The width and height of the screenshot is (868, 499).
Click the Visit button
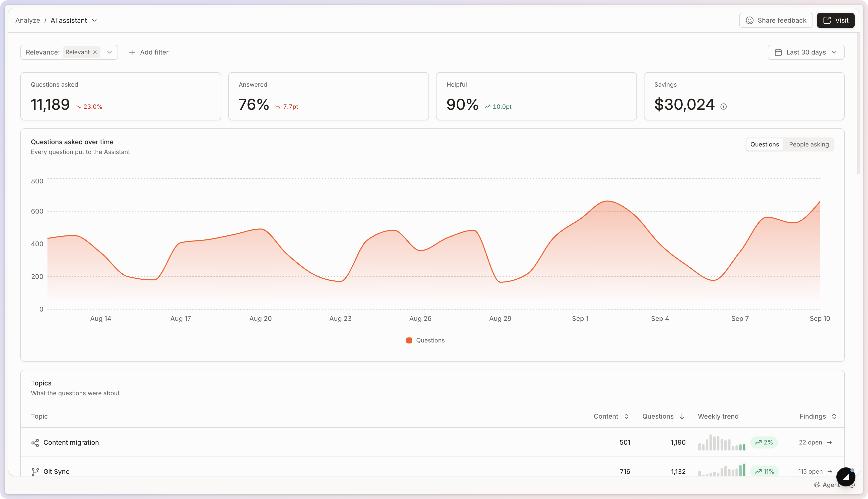point(835,21)
